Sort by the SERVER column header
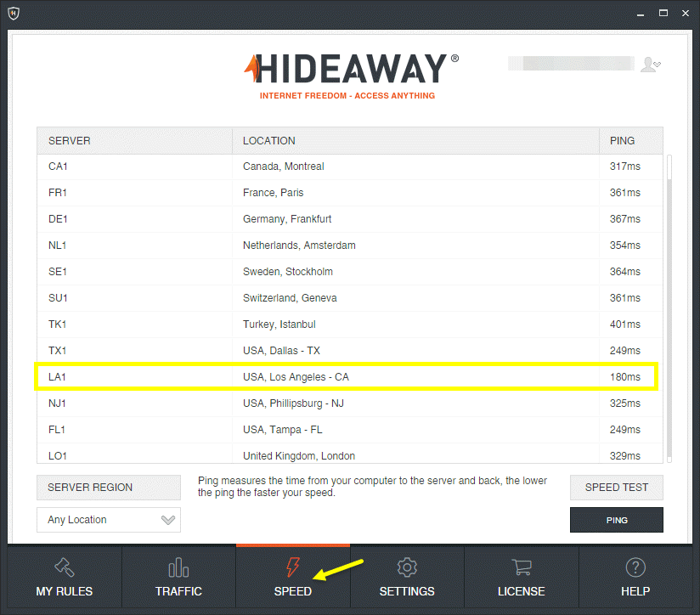 (x=134, y=141)
